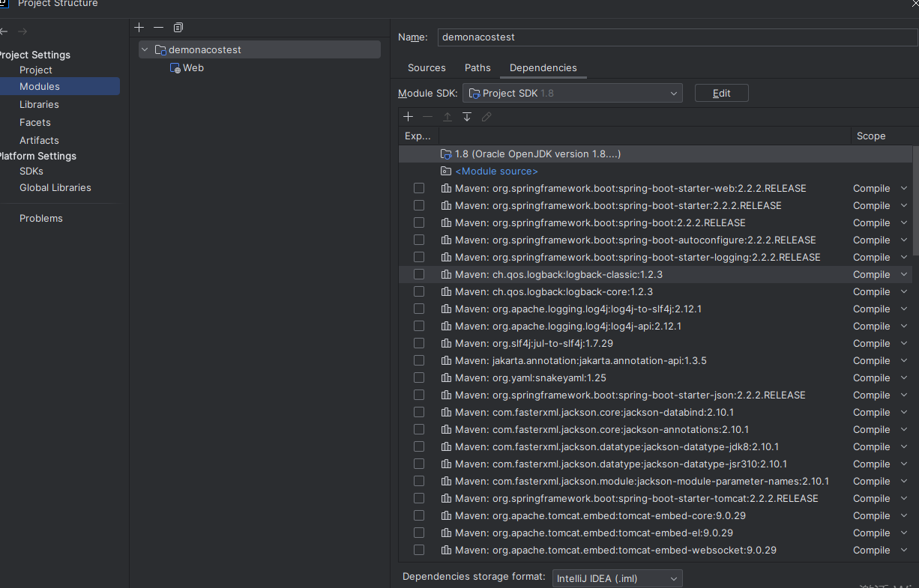
Task: Click library icon of logback-classic:1.2.3
Action: click(446, 274)
